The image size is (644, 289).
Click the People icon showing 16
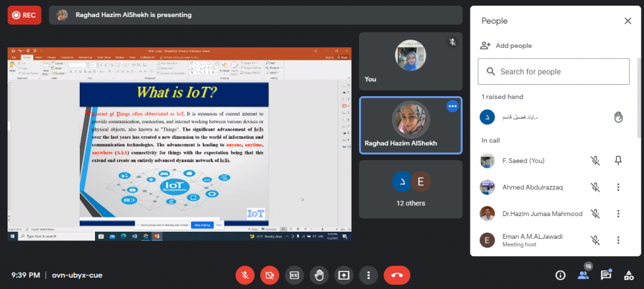click(583, 275)
